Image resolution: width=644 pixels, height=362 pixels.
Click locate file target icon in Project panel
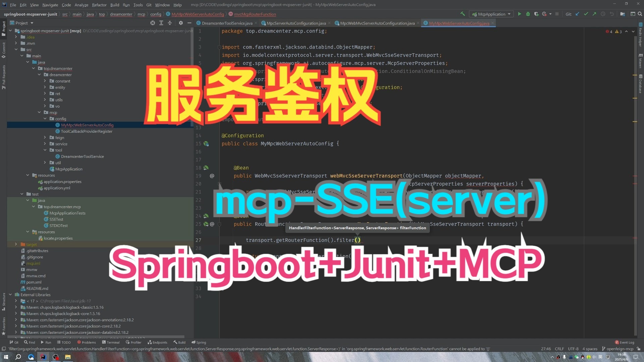[153, 23]
